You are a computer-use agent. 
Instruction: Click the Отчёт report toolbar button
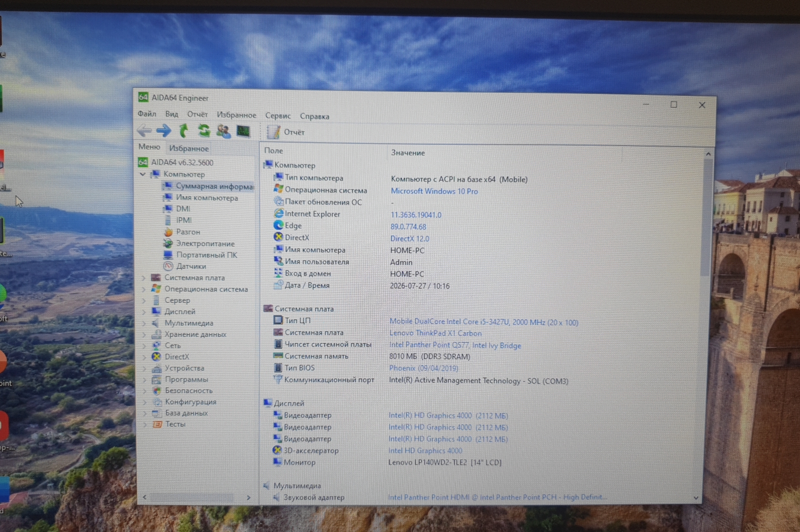pos(286,132)
